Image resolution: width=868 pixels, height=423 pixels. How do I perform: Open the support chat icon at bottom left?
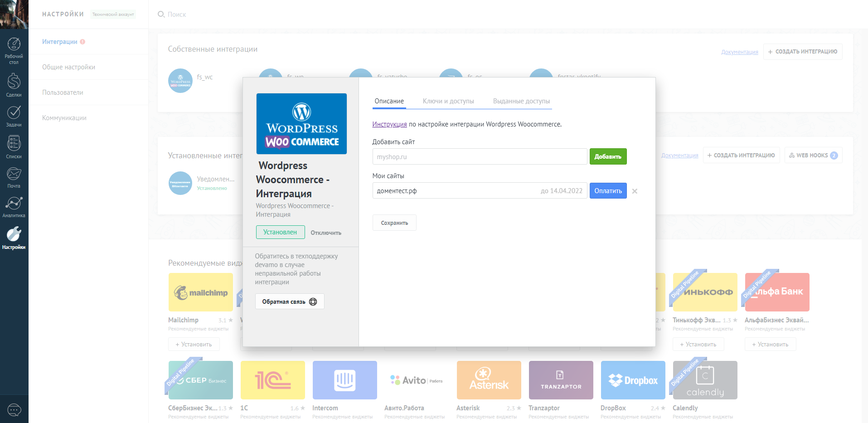pos(14,410)
